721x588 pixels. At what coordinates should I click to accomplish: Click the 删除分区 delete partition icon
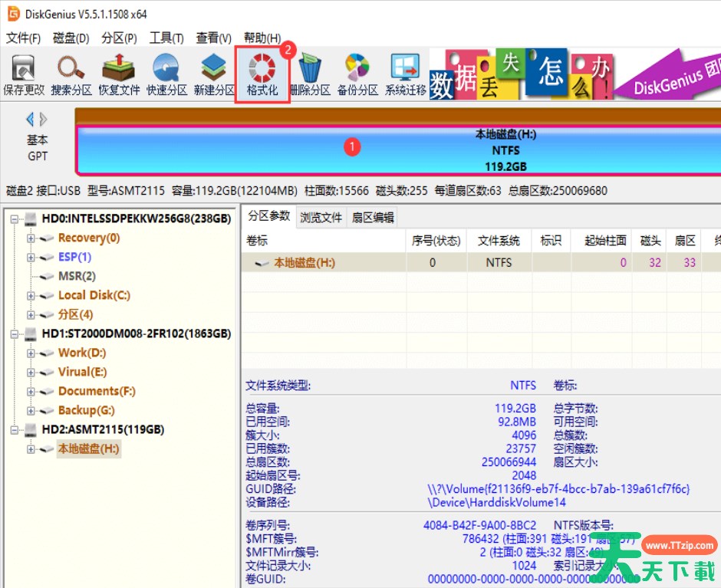(x=310, y=74)
